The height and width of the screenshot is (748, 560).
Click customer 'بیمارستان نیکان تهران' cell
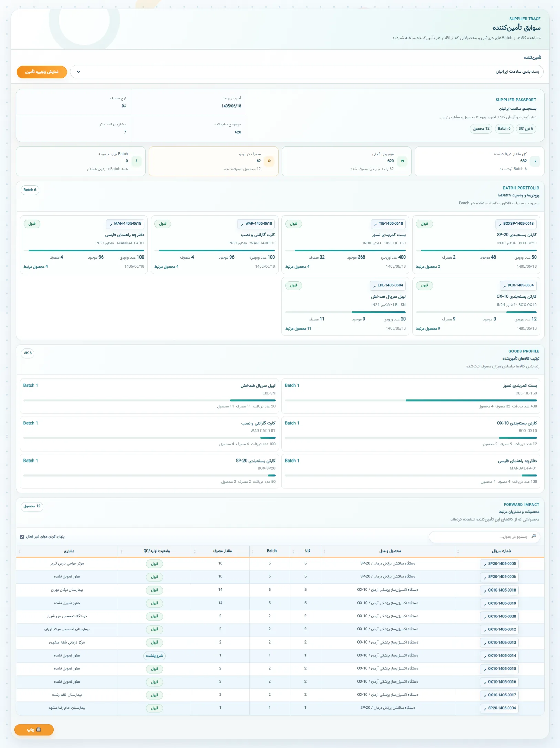pyautogui.click(x=67, y=590)
